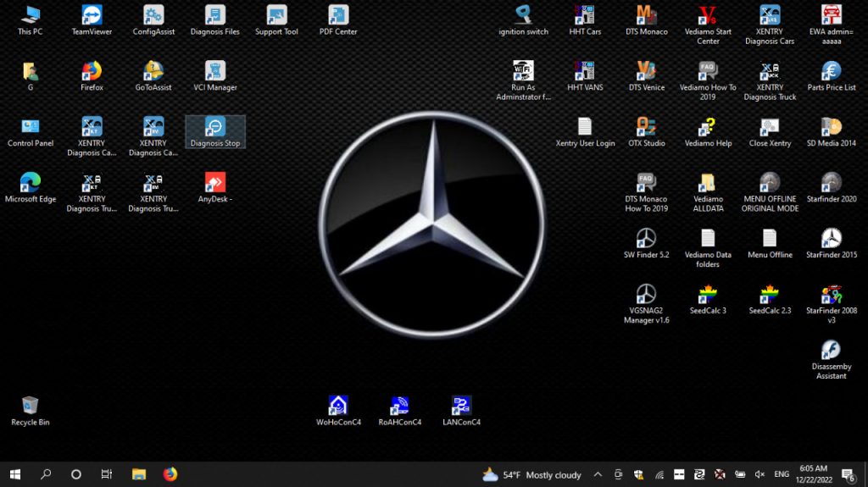Launch SeedCalc 3 shortcut
Screen dimensions: 868x487
click(708, 299)
